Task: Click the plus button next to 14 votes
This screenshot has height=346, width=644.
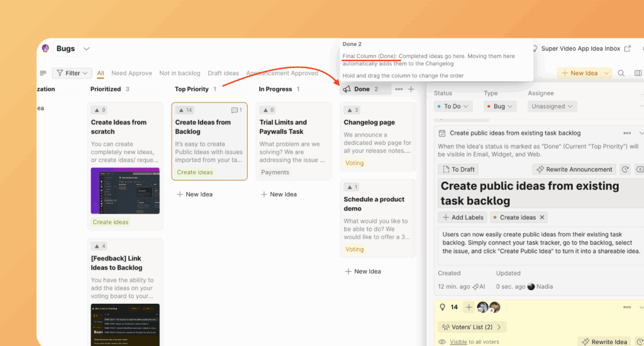Action: click(469, 307)
